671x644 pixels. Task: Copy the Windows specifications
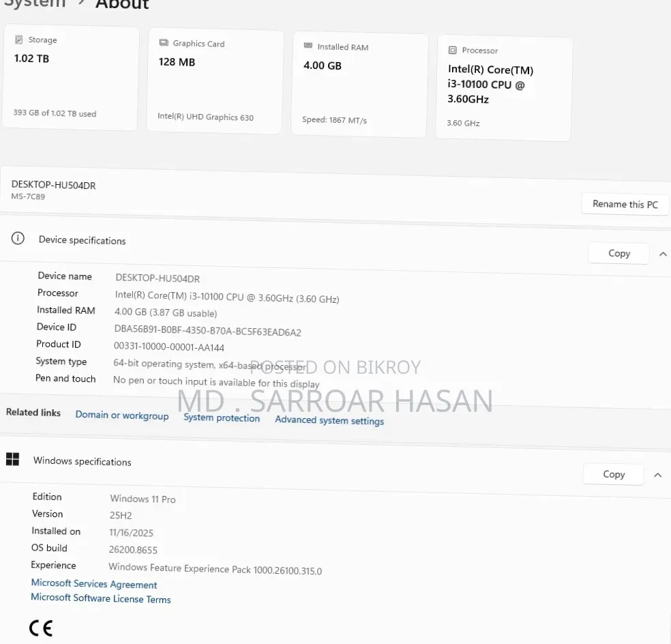tap(614, 474)
